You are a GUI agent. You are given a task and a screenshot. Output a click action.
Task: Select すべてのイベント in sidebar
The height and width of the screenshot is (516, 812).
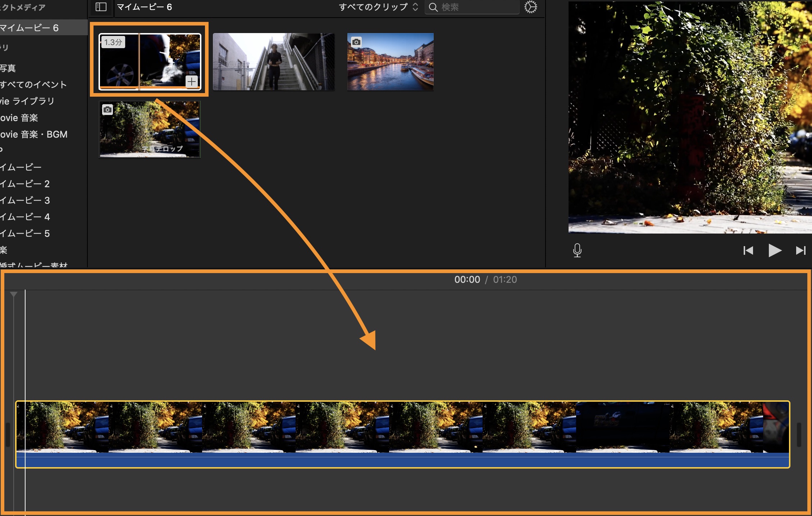pos(33,84)
